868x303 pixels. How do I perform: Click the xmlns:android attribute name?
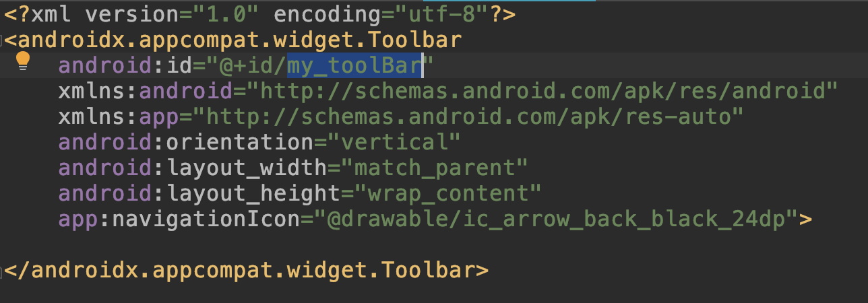click(x=145, y=91)
